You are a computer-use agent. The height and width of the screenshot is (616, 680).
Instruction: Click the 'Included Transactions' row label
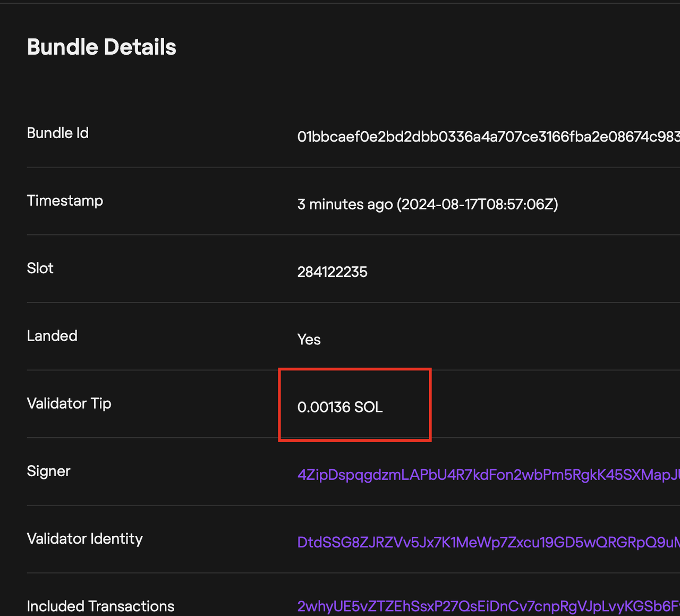coord(100,606)
